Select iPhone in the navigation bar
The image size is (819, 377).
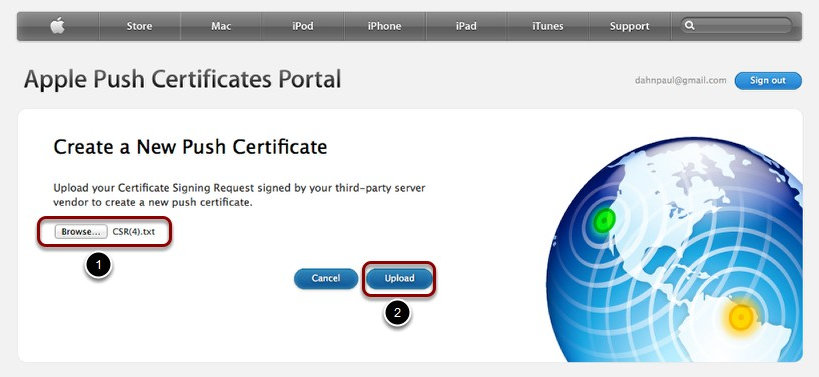tap(384, 26)
